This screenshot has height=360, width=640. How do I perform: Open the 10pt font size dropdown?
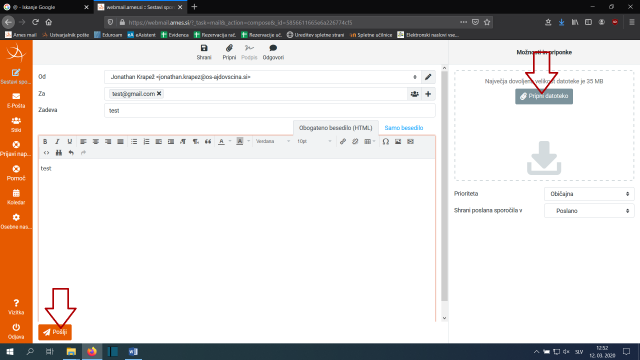tap(314, 141)
